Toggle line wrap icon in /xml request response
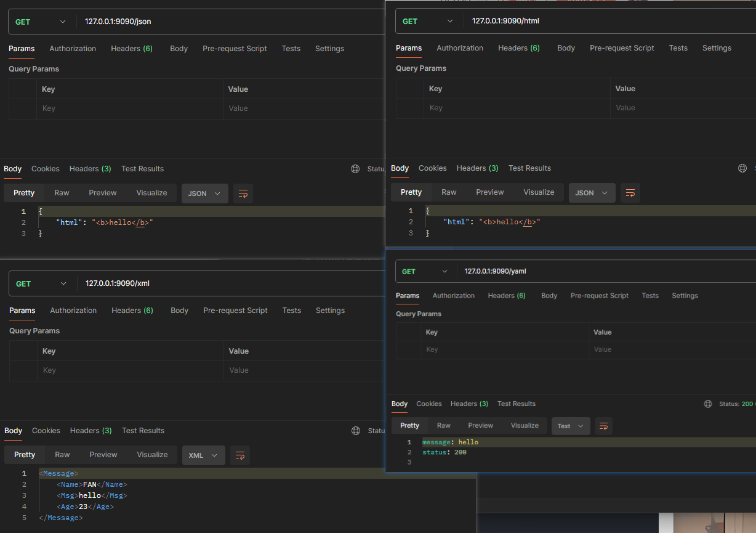Screen dimensions: 756x533 click(x=240, y=455)
